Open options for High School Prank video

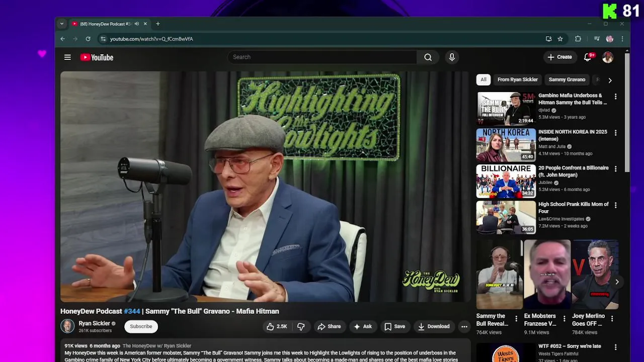coord(615,205)
